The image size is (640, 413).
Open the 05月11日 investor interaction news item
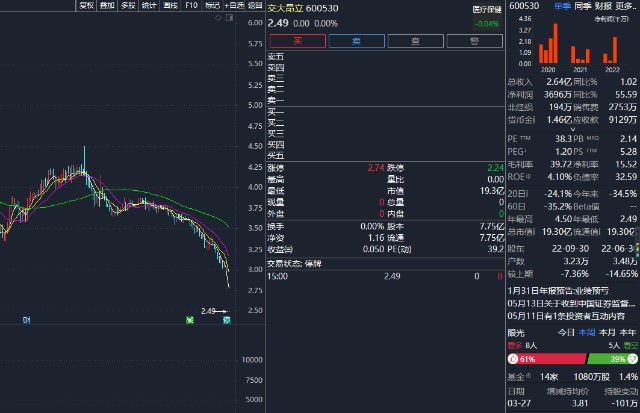coord(566,316)
